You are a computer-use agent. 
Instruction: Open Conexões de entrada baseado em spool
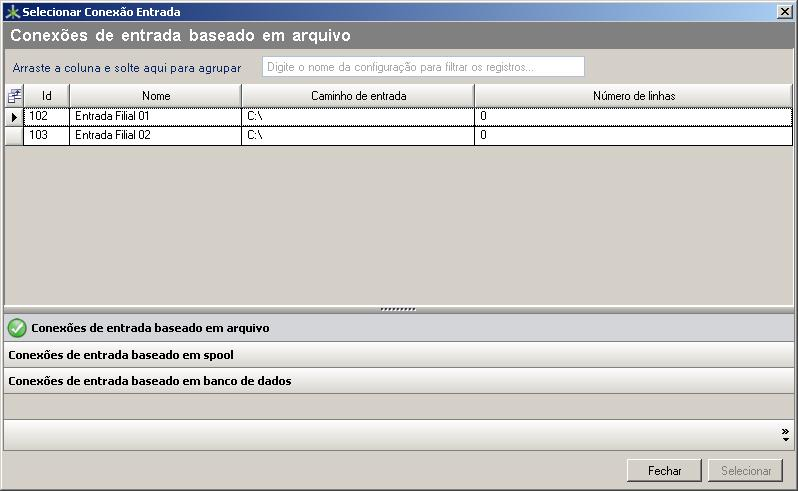tap(398, 355)
